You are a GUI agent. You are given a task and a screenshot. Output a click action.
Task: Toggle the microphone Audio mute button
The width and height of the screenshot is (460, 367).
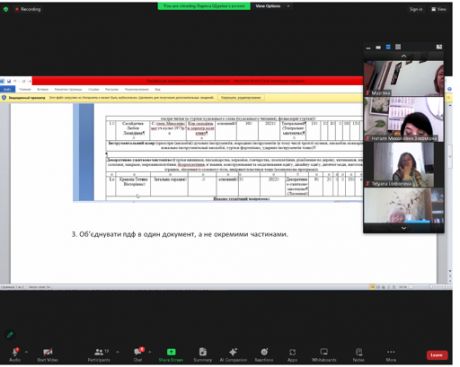pyautogui.click(x=15, y=354)
